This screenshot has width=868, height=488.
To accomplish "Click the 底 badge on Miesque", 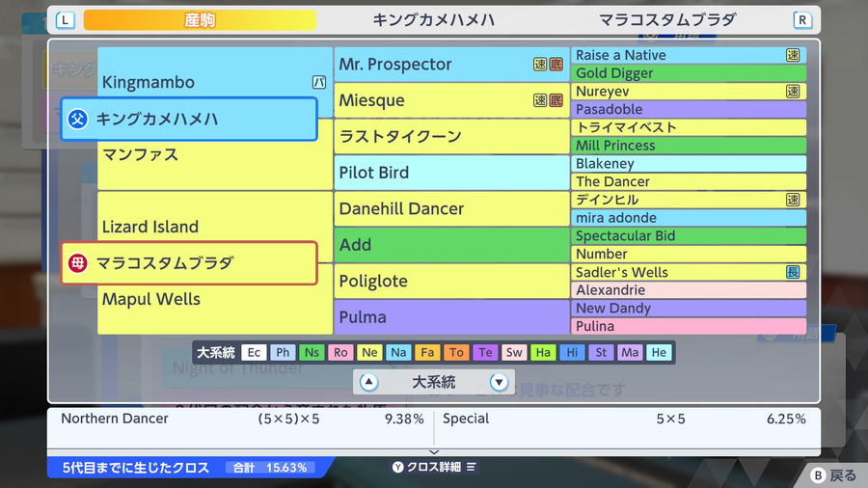I will click(556, 100).
